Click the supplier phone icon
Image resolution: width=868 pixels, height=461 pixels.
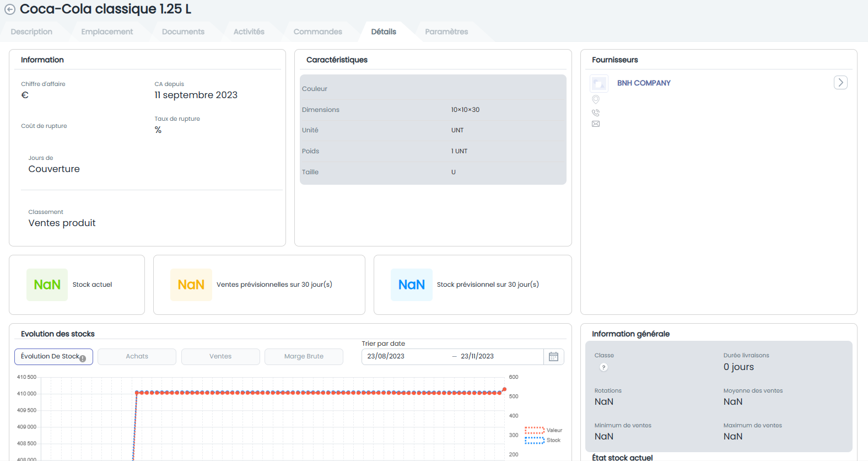596,112
